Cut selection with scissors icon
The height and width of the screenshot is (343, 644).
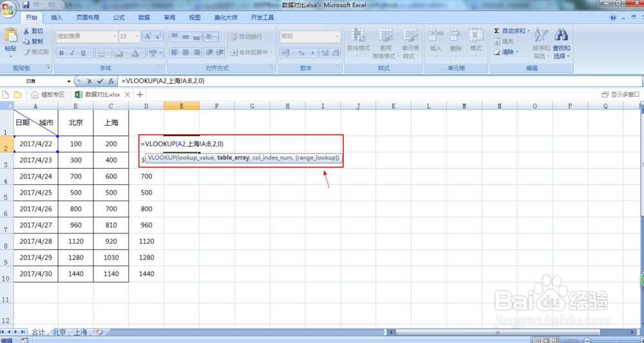33,31
